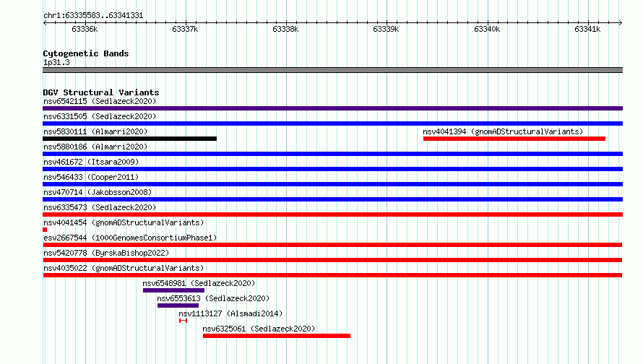Click the right arrowhead of the ruler
This screenshot has height=364, width=643.
621,22
